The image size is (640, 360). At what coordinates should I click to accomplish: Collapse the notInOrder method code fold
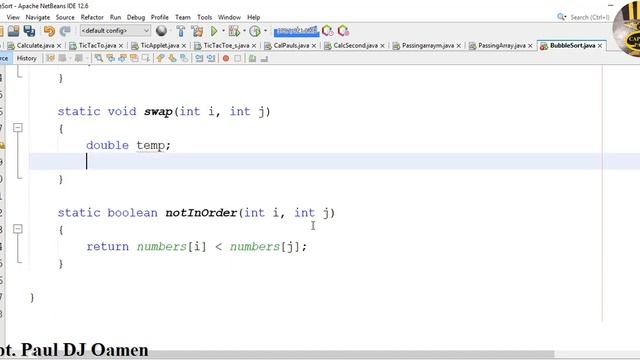[18, 229]
